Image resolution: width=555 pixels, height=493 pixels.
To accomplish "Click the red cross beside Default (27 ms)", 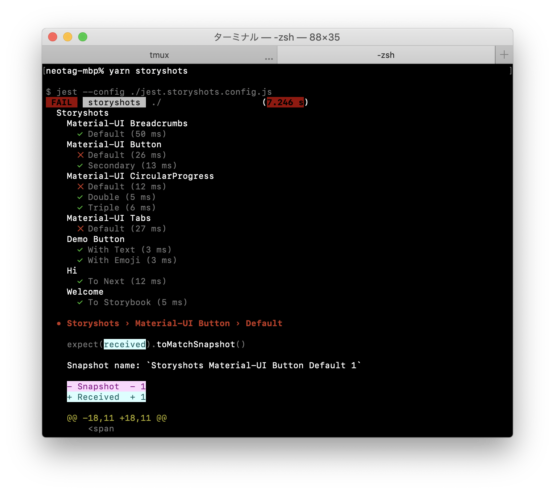I will [80, 229].
